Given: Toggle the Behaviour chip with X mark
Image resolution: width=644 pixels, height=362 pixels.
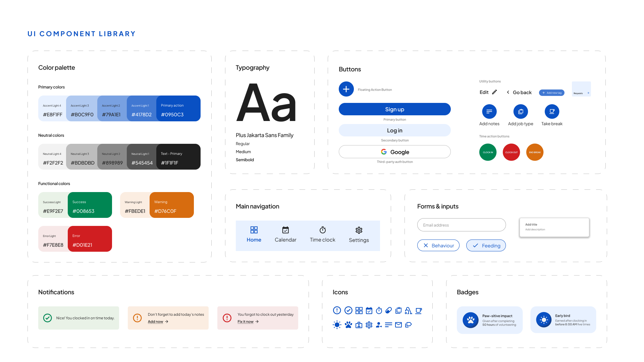Looking at the screenshot, I should (x=438, y=245).
